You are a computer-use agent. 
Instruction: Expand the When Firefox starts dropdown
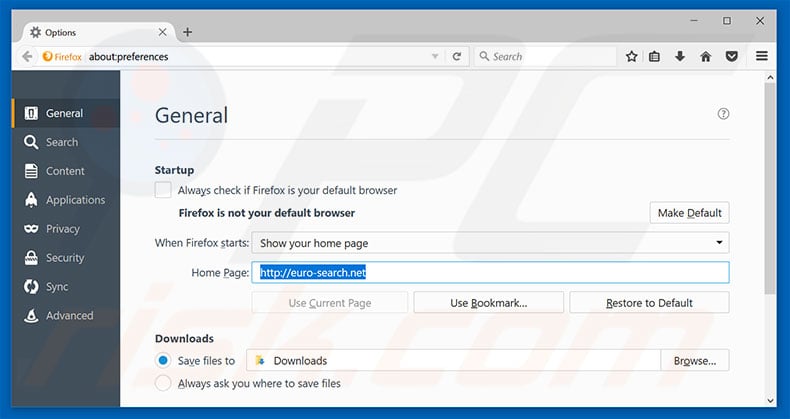coord(490,243)
